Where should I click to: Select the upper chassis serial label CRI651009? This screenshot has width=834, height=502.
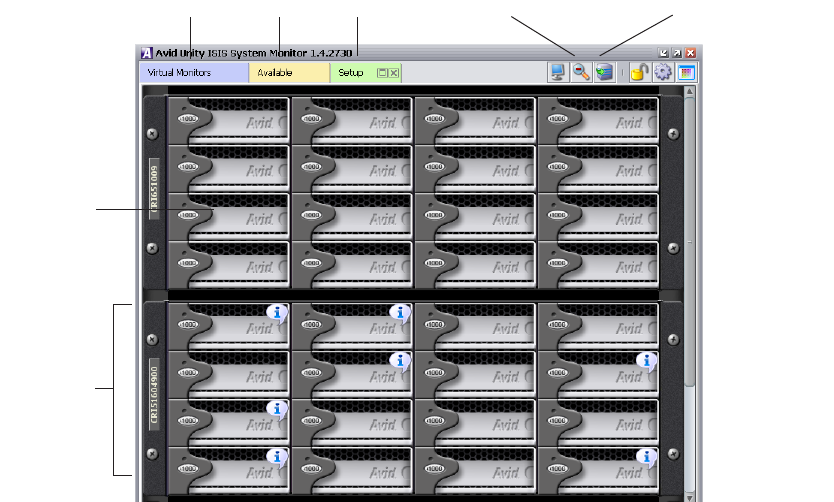tap(154, 188)
